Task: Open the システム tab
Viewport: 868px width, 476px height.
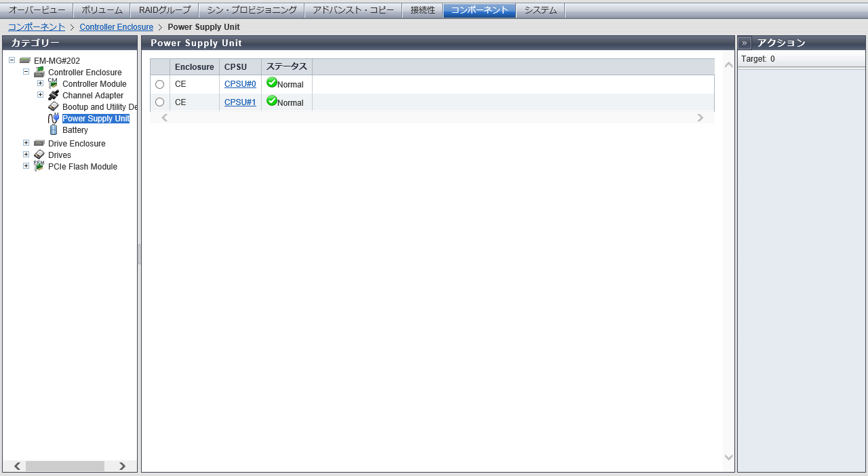Action: (x=540, y=10)
